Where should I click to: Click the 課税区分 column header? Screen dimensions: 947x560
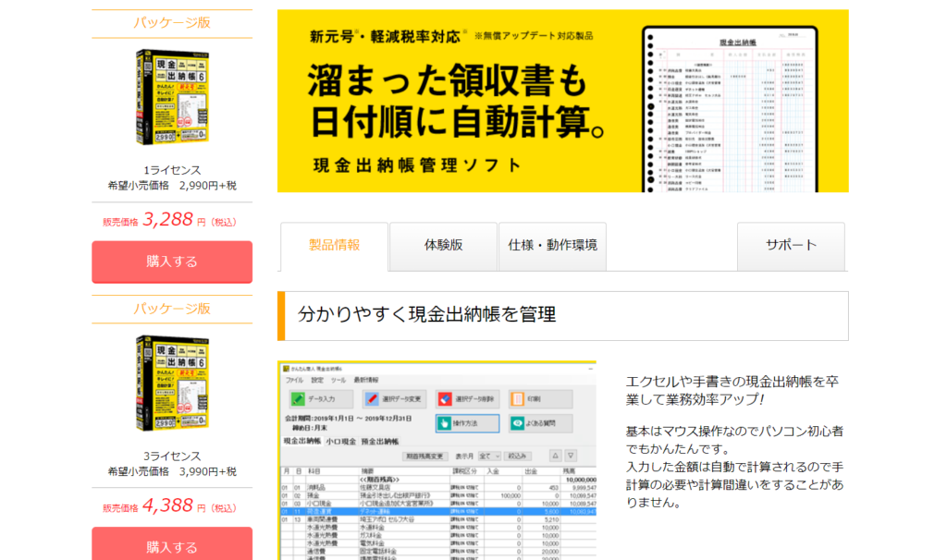click(464, 471)
